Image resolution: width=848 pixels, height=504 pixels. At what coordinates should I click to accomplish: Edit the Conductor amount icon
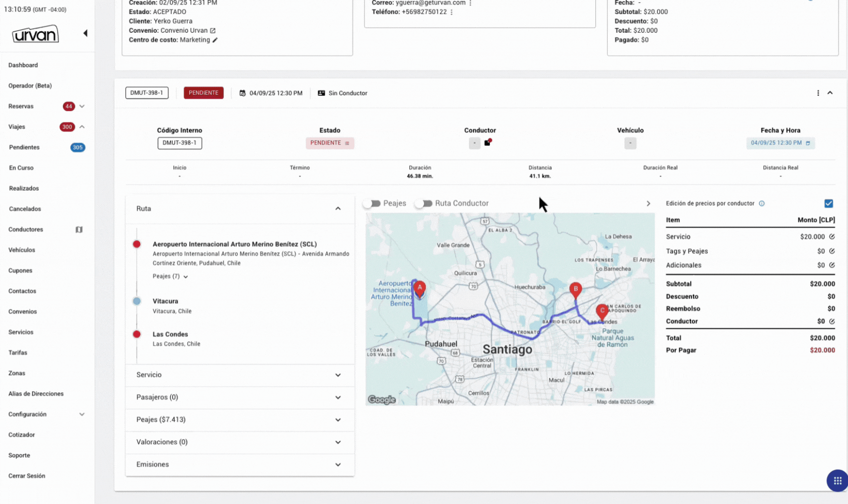pyautogui.click(x=832, y=321)
